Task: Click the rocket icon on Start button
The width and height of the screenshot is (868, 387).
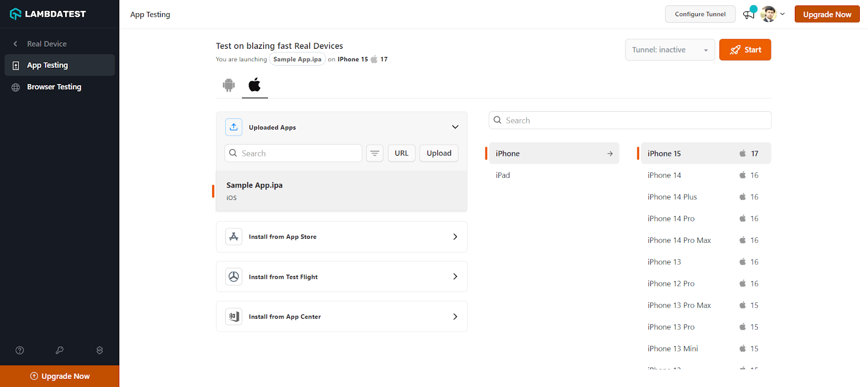Action: [x=735, y=50]
